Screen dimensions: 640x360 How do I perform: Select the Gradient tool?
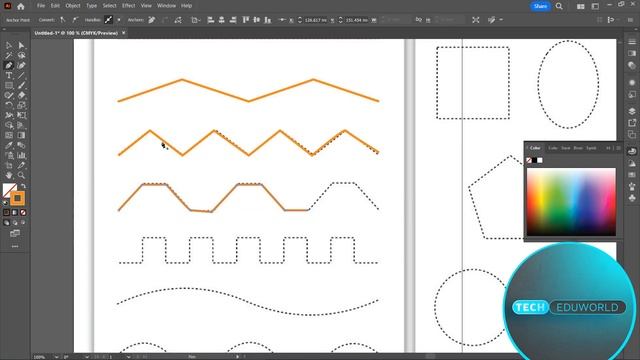(x=21, y=135)
